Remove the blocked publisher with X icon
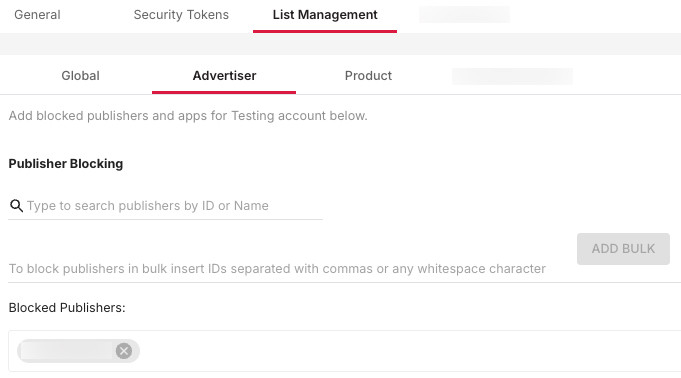Viewport: 681px width, 378px height. tap(124, 351)
